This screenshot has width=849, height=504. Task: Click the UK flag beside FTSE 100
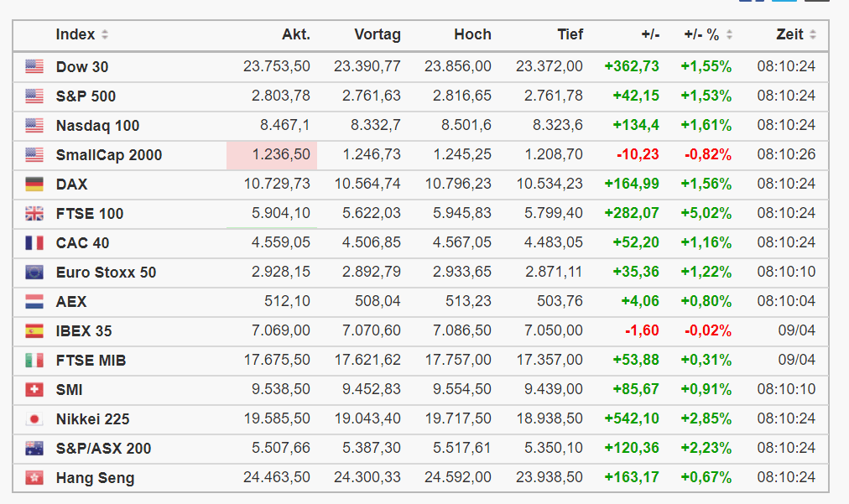(34, 214)
